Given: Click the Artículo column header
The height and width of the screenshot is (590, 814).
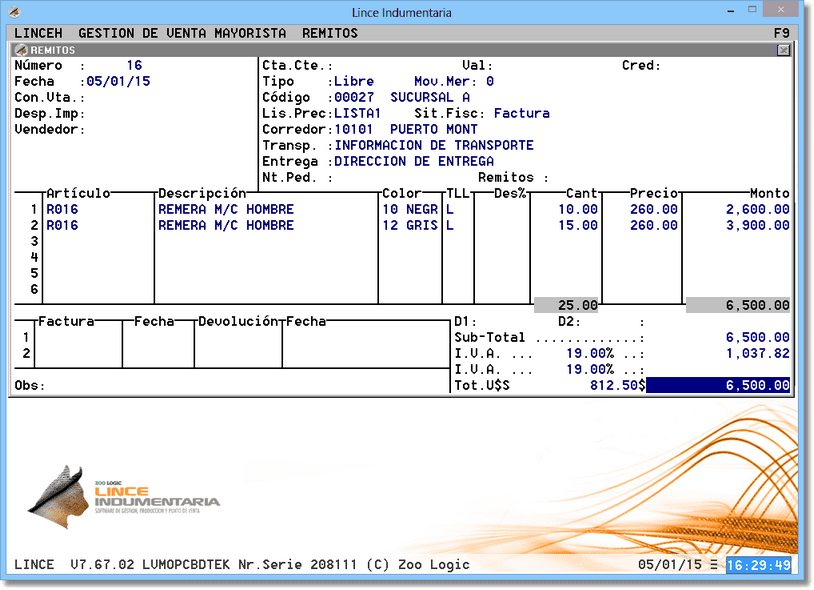Looking at the screenshot, I should [78, 194].
